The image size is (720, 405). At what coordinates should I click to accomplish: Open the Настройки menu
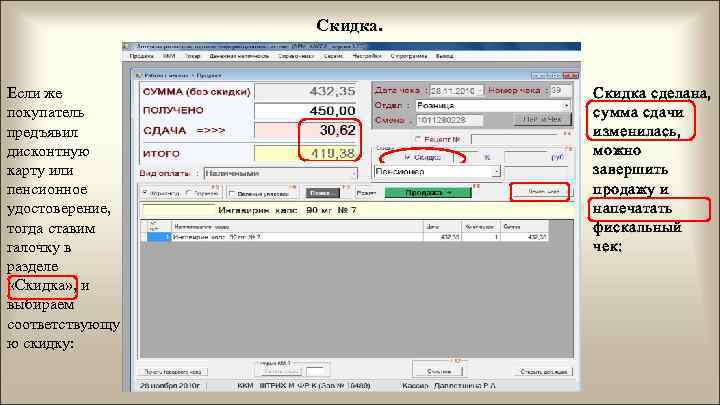pyautogui.click(x=367, y=56)
